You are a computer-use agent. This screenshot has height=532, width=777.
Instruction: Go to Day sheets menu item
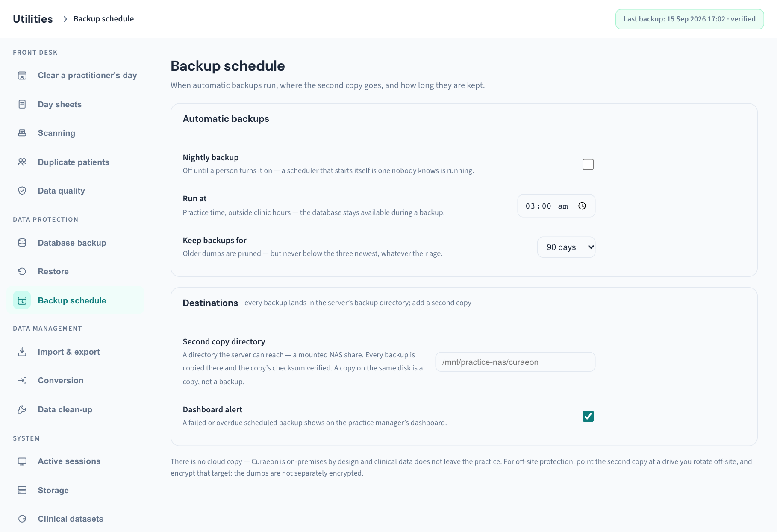click(76, 104)
